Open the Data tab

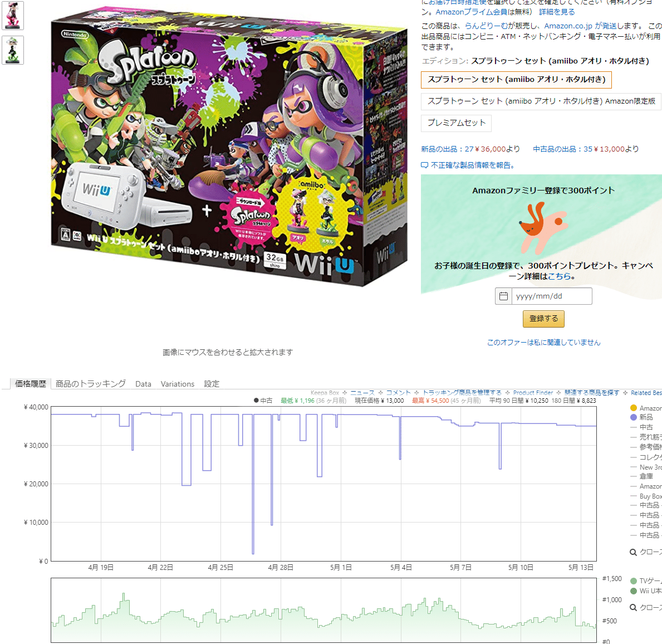pyautogui.click(x=143, y=384)
